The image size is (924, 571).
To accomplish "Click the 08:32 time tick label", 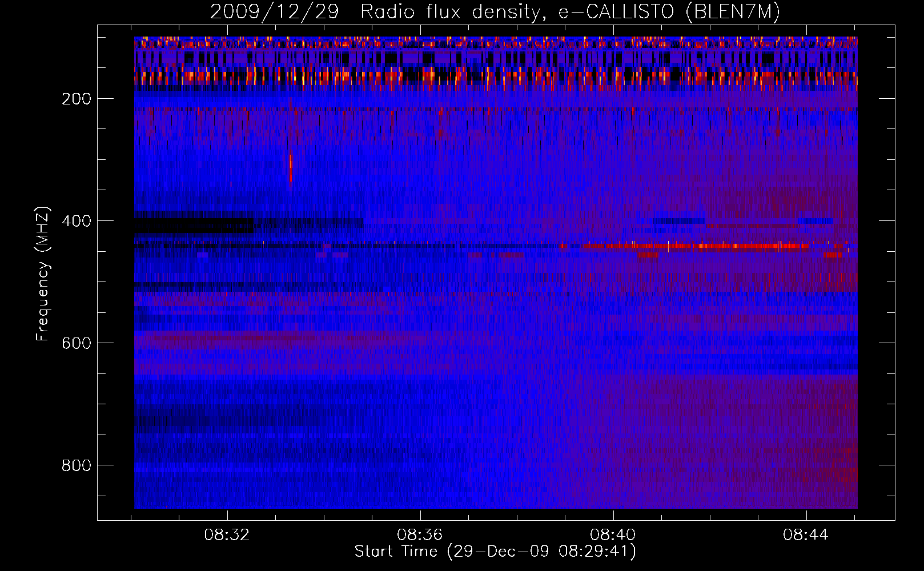I will (227, 535).
